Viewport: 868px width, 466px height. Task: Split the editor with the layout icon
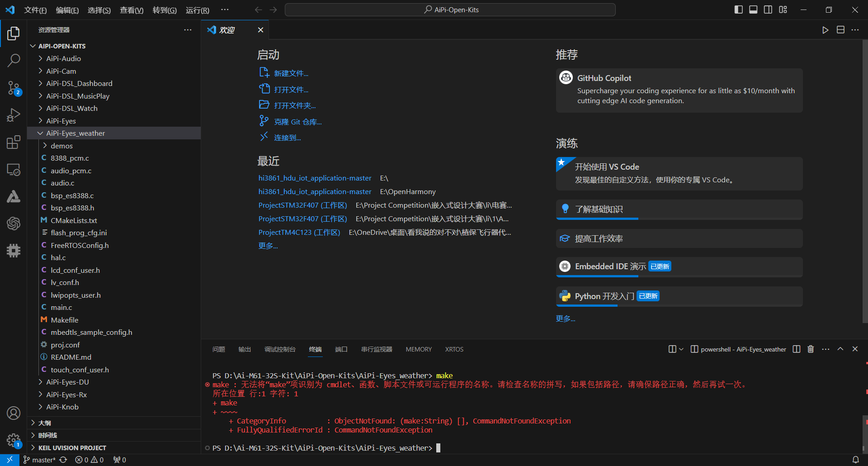pyautogui.click(x=840, y=30)
